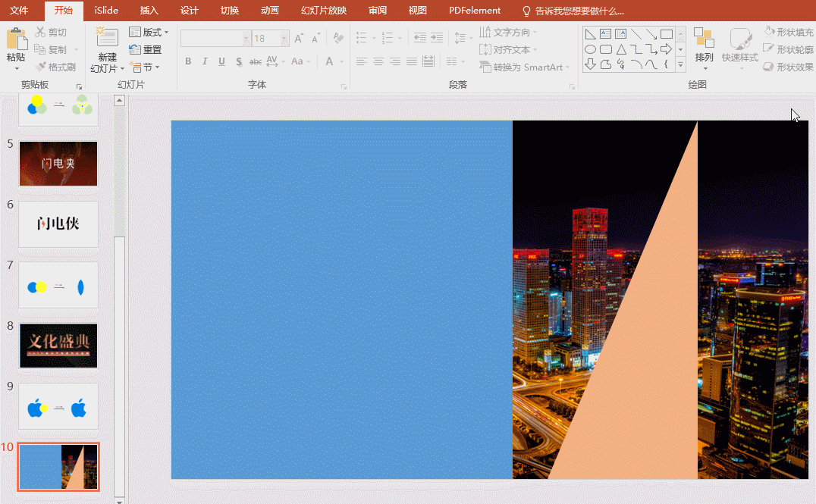Image resolution: width=816 pixels, height=504 pixels.
Task: Select the vertical text box shape
Action: [x=620, y=34]
